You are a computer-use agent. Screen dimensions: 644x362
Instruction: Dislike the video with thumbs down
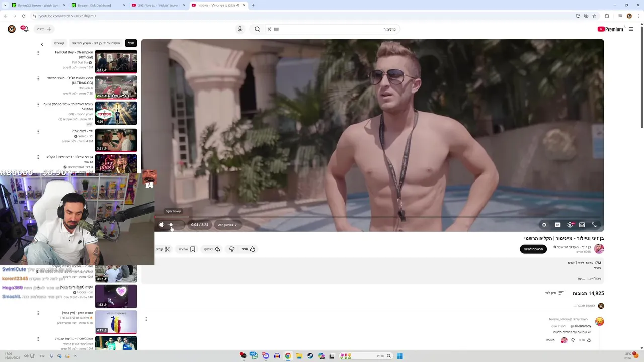[232, 249]
